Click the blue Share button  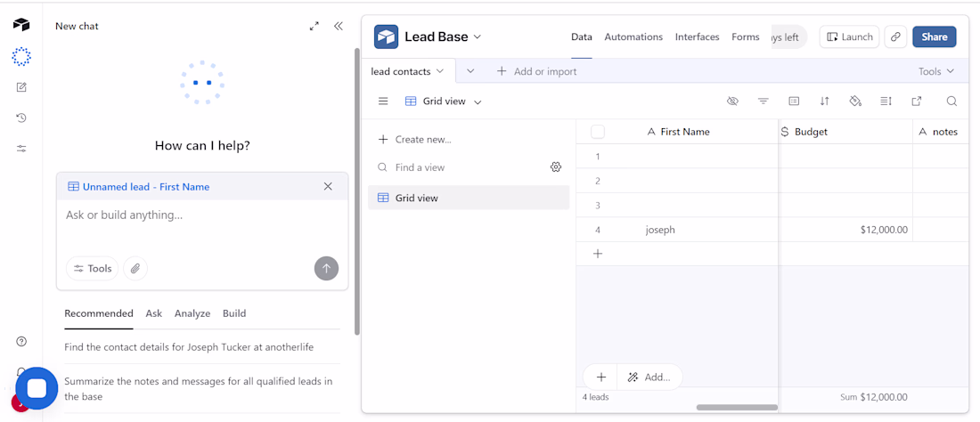pyautogui.click(x=935, y=37)
